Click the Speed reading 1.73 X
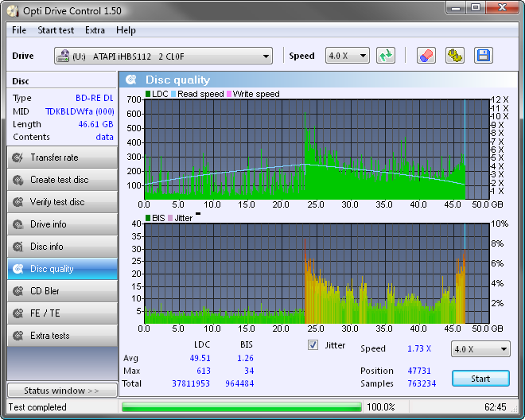Viewport: 525px width, 420px height. [x=419, y=348]
